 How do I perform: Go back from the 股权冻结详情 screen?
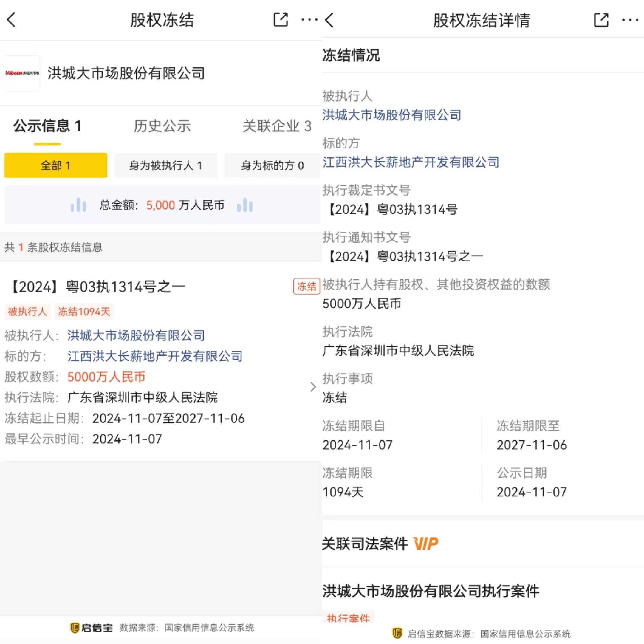(329, 20)
